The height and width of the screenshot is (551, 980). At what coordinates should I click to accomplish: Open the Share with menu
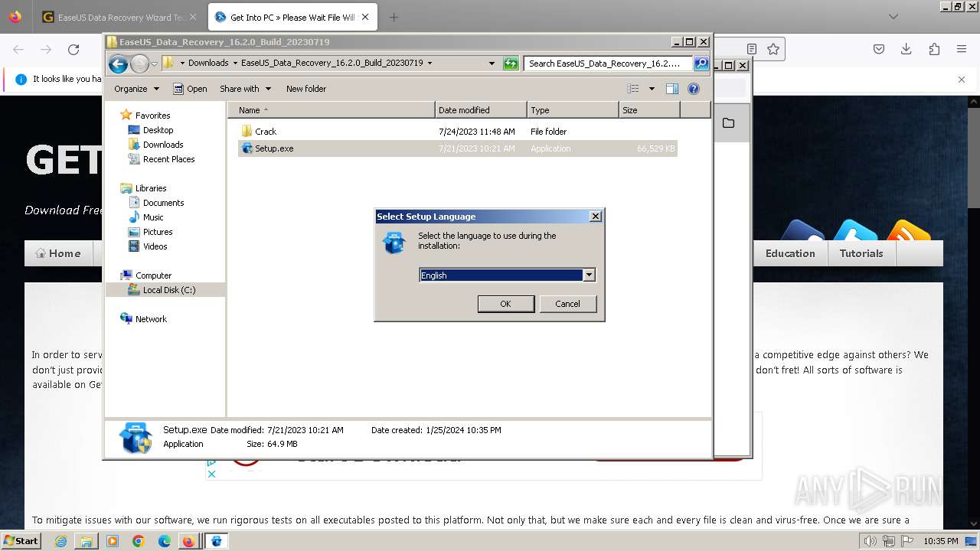[245, 89]
